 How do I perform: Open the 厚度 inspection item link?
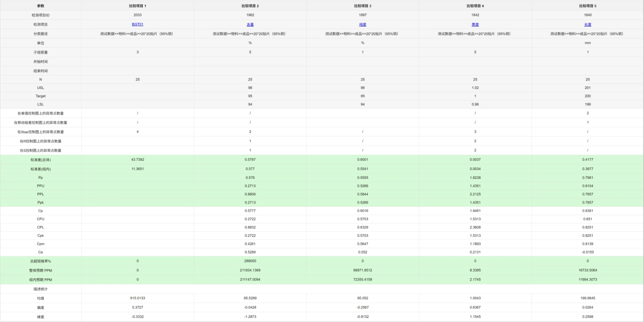[x=475, y=25]
